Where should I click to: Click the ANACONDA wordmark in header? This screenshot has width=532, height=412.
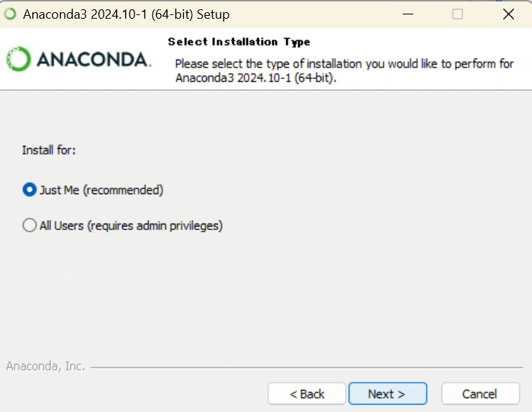93,60
